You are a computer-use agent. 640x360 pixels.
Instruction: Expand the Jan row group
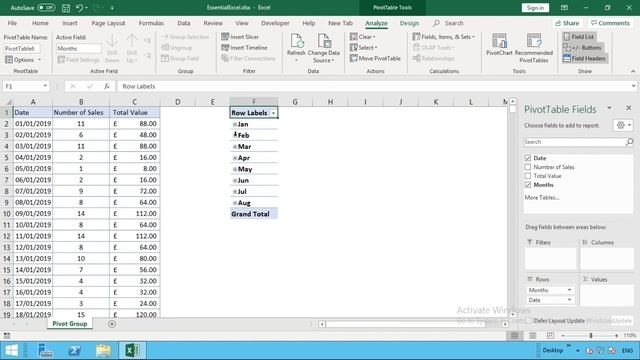coord(235,124)
